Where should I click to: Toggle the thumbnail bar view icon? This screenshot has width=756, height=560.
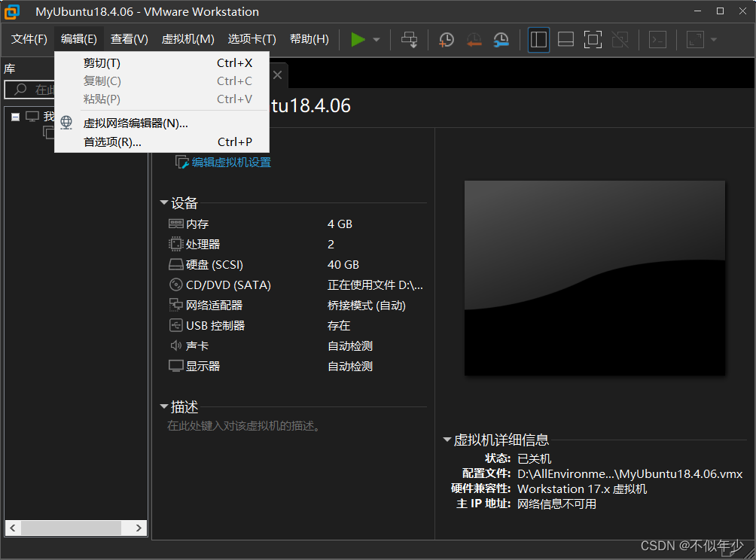(565, 40)
